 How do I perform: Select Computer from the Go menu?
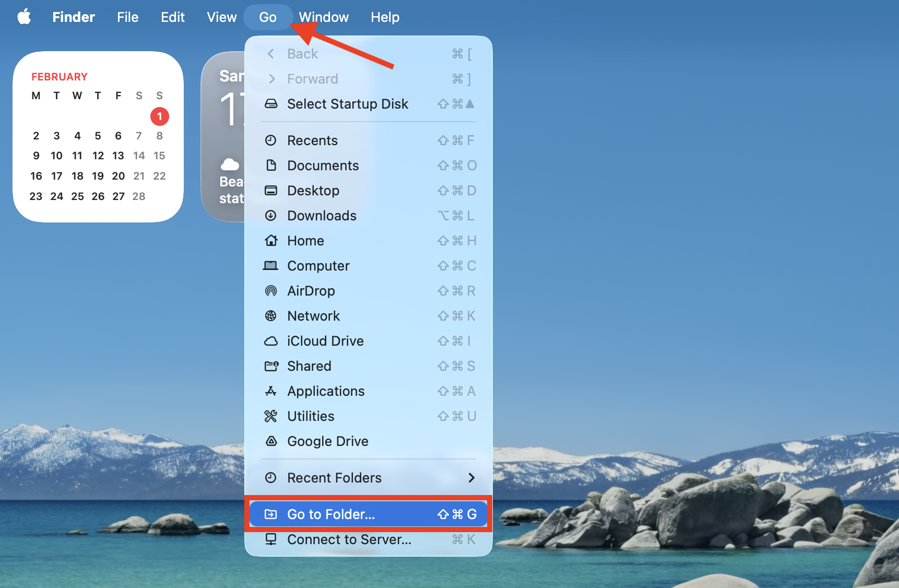[318, 266]
